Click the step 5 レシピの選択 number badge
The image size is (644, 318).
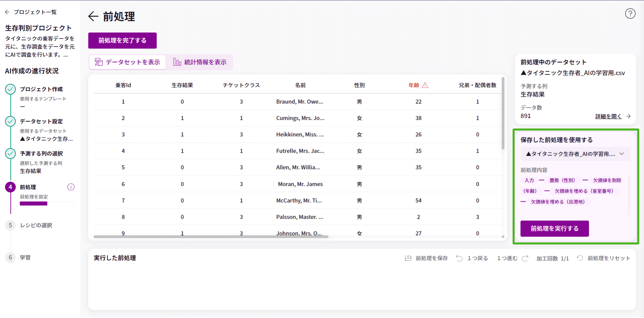pyautogui.click(x=10, y=225)
